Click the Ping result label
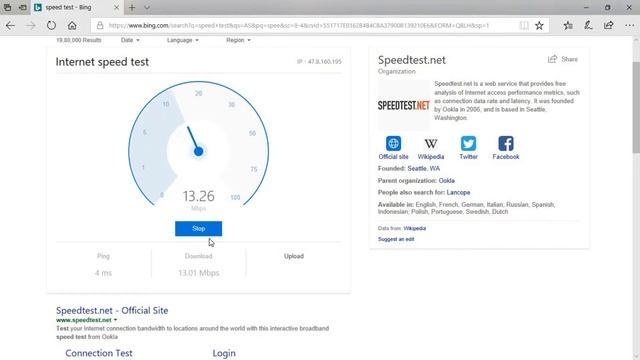This screenshot has height=360, width=640. tap(103, 256)
